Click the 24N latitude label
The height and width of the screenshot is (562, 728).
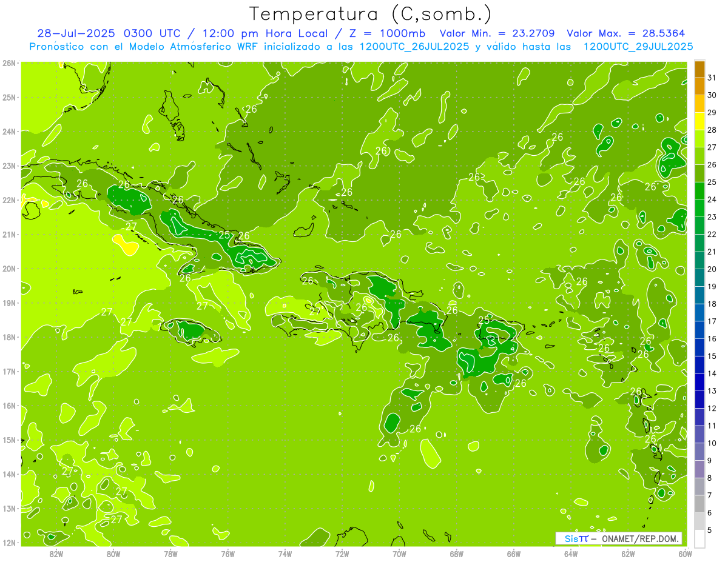click(x=9, y=132)
